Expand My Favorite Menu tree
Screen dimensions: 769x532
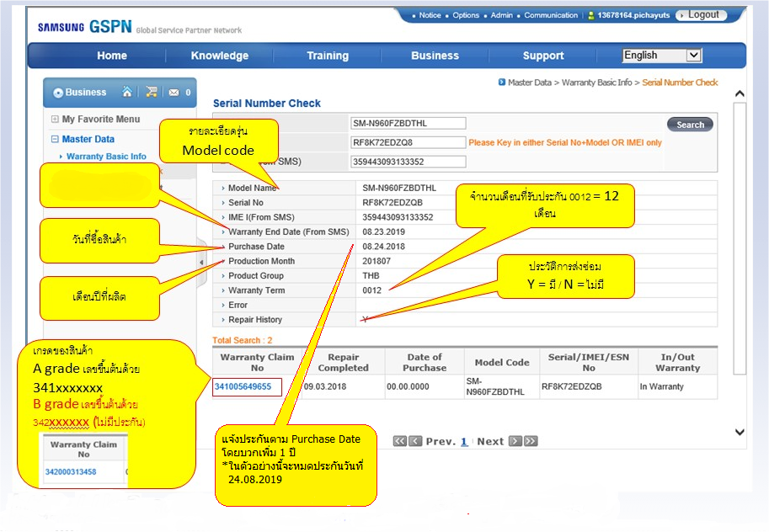tap(55, 120)
